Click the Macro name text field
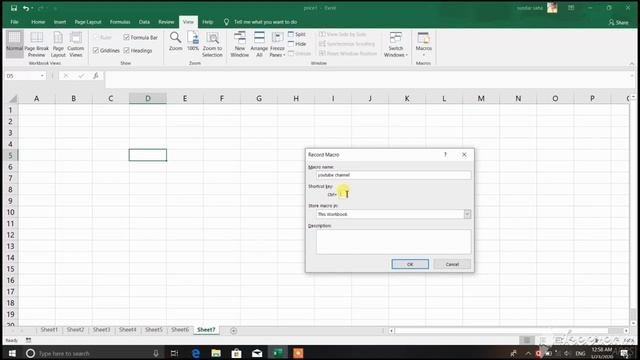640x360 pixels. [x=393, y=175]
